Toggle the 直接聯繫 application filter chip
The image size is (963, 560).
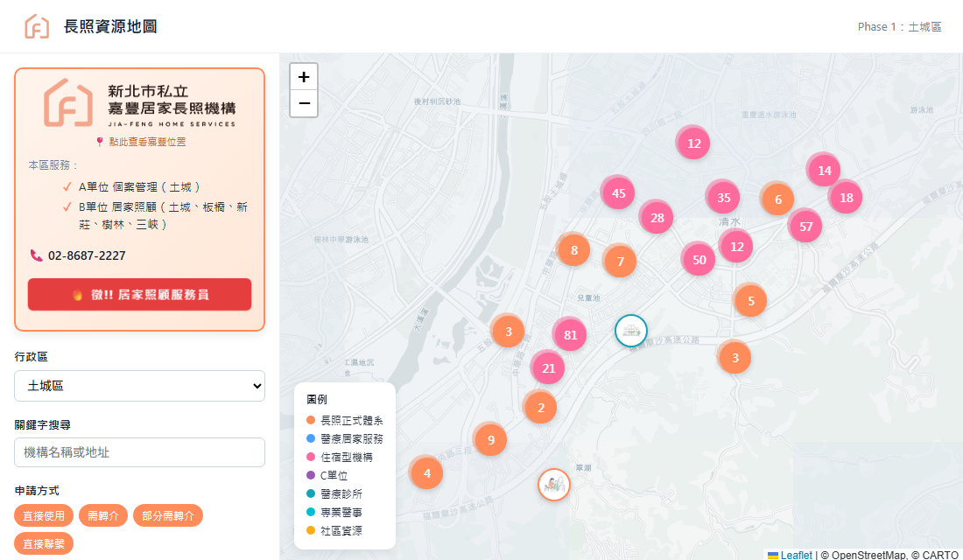(x=44, y=543)
